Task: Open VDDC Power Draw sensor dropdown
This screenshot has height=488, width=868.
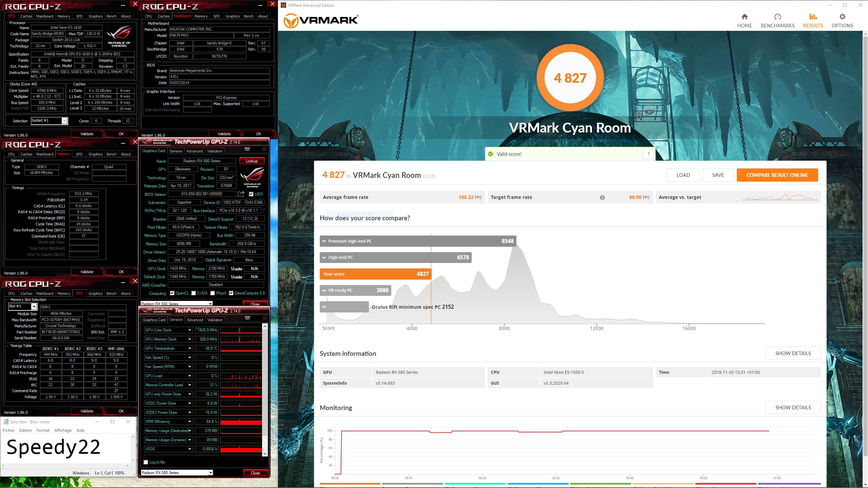Action: (x=190, y=403)
